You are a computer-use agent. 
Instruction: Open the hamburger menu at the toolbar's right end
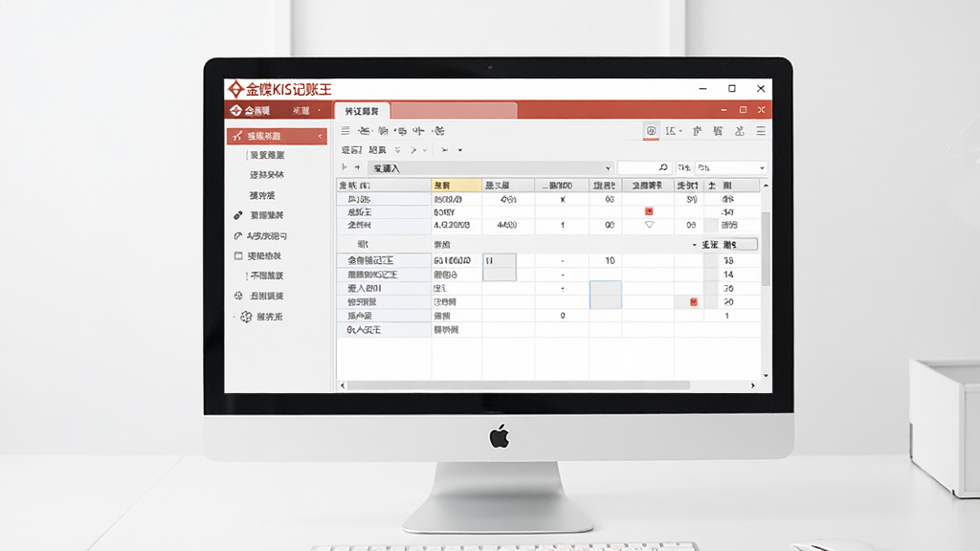tap(761, 130)
